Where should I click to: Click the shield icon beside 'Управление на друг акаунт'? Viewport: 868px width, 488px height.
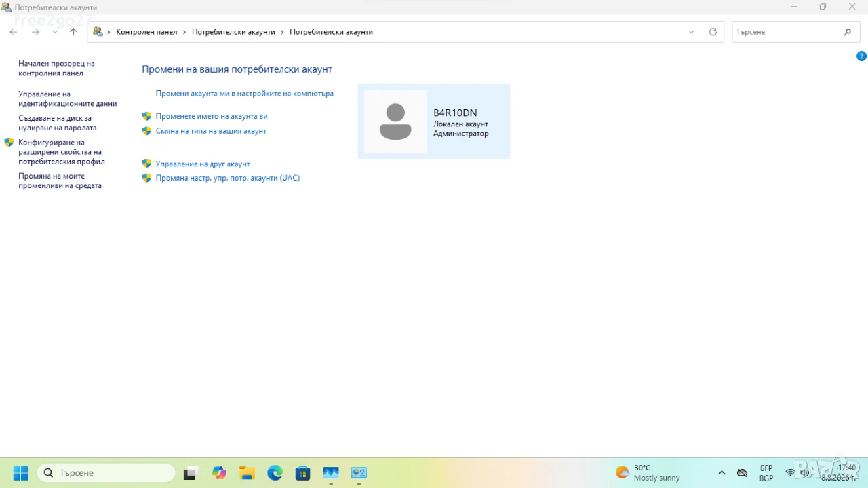point(146,164)
